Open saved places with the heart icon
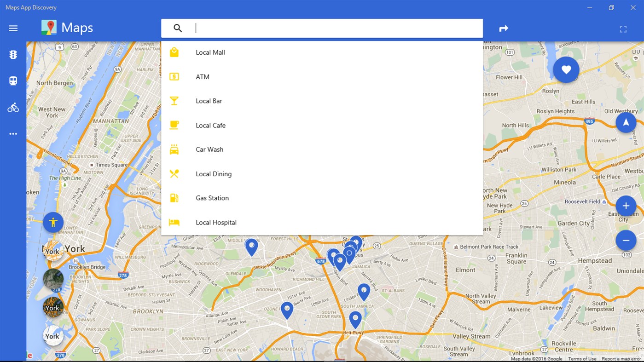Screen dimensions: 644x362 pyautogui.click(x=566, y=69)
